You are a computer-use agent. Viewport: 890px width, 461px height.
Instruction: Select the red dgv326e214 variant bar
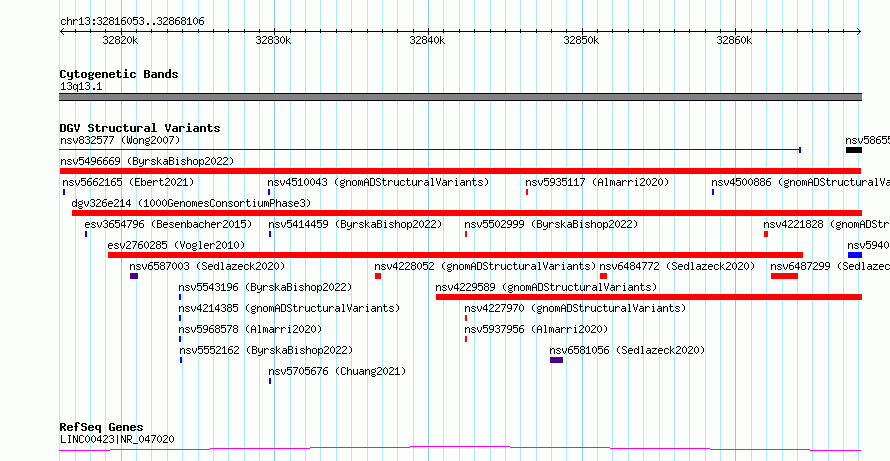[x=467, y=213]
